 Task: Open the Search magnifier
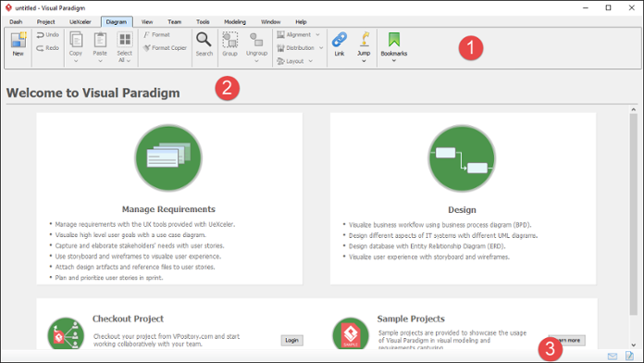[x=204, y=40]
